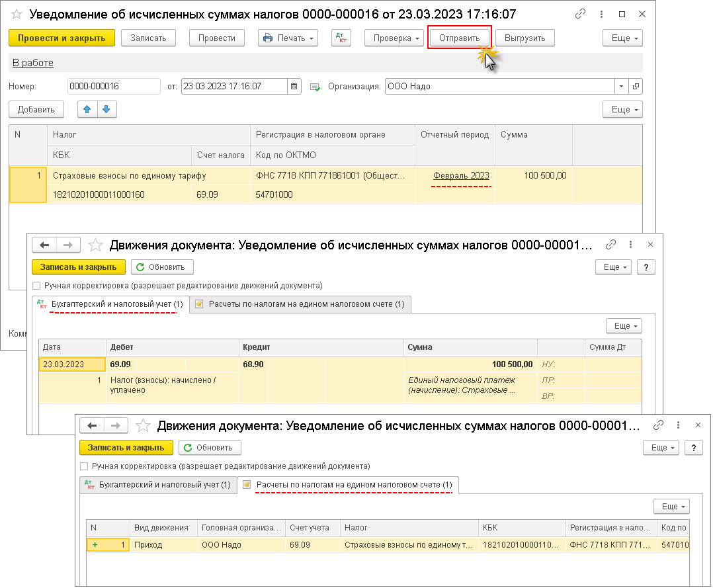Image resolution: width=713 pixels, height=588 pixels.
Task: Open table Еще menu beside Добавить row
Action: click(x=622, y=110)
